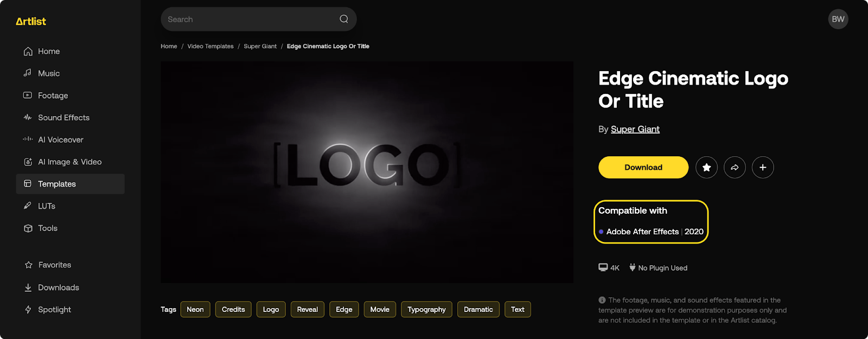Select the Typography tag
Viewport: 868px width, 339px height.
coord(426,310)
